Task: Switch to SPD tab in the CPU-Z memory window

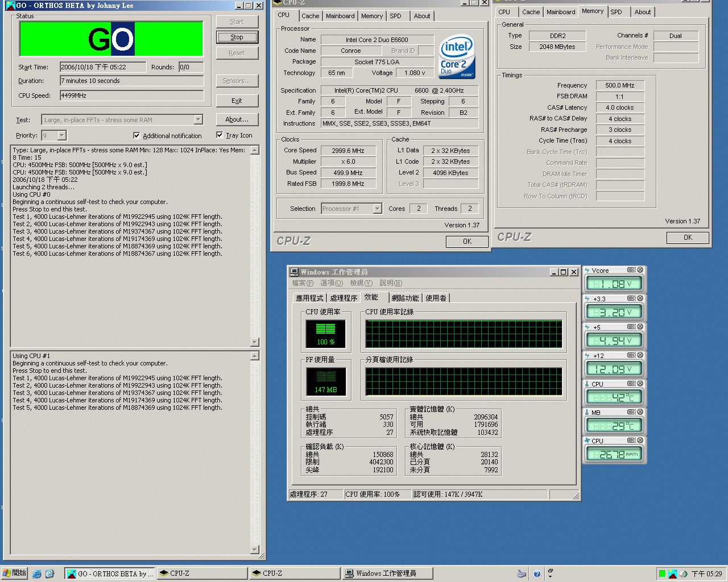Action: 617,12
